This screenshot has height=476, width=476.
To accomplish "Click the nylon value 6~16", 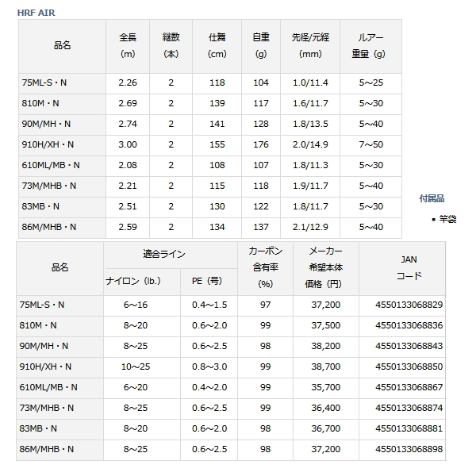I will point(136,305).
